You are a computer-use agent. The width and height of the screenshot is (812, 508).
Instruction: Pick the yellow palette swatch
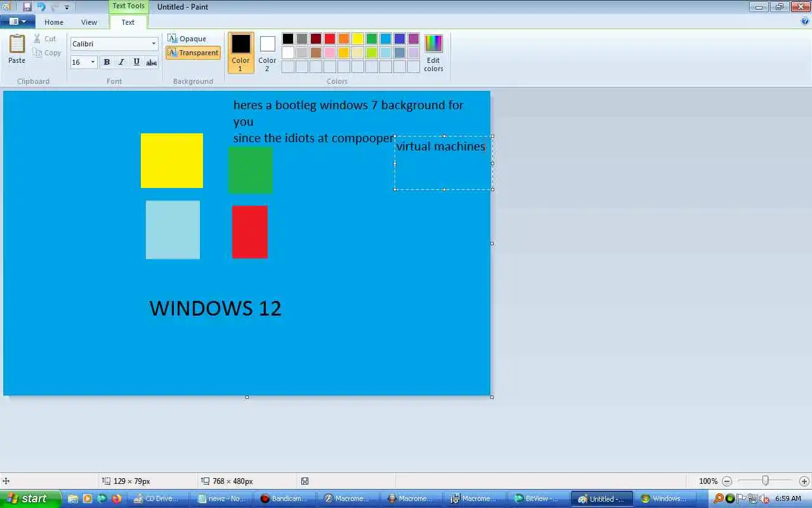358,39
